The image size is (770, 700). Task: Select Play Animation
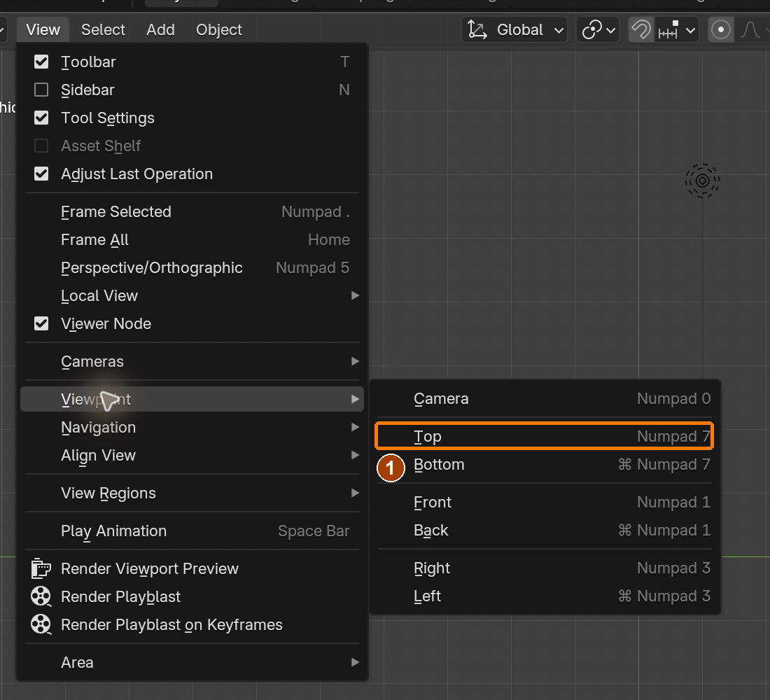(192, 531)
